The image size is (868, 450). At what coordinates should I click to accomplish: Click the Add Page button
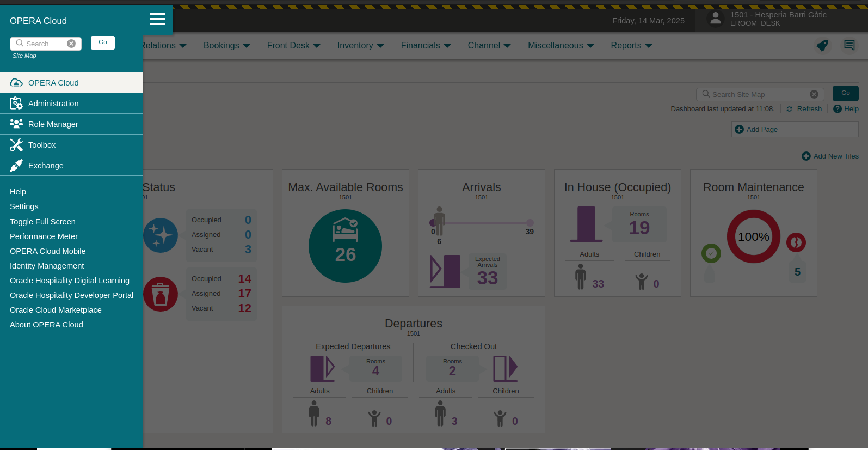tap(795, 130)
